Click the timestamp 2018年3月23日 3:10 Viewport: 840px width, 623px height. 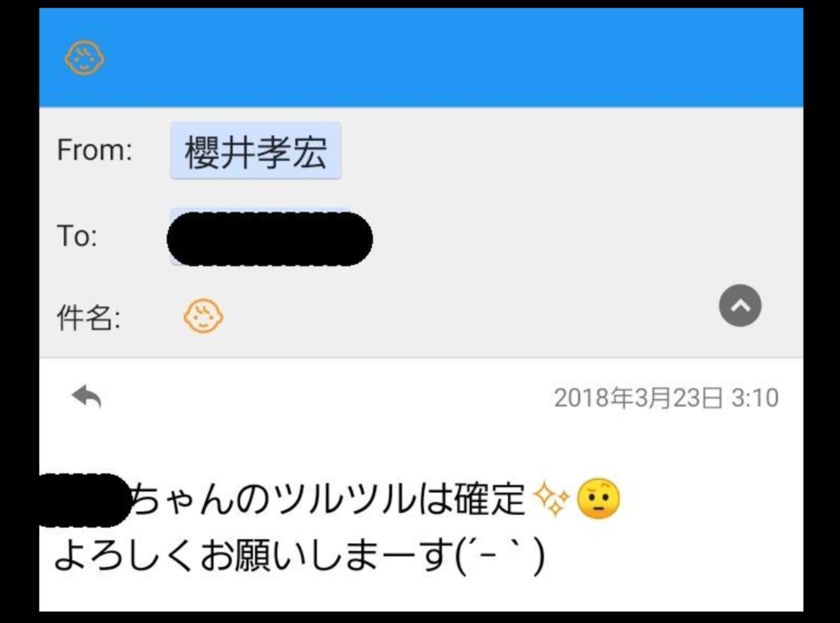point(666,398)
